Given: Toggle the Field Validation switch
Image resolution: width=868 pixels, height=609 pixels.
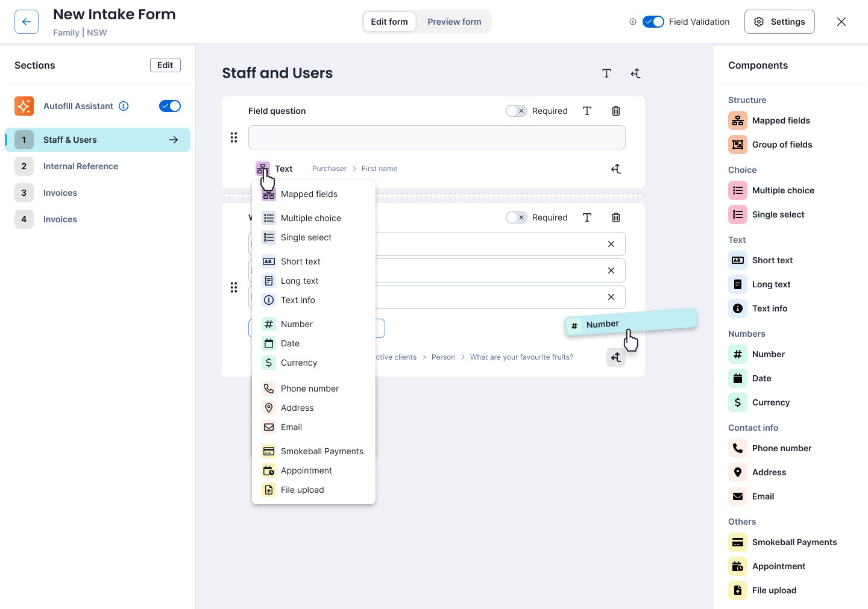Looking at the screenshot, I should (653, 22).
